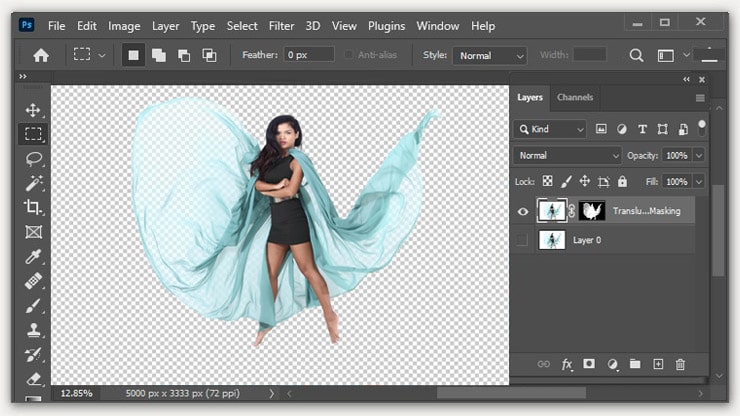Open the Kind filter dropdown
This screenshot has height=416, width=740.
pyautogui.click(x=550, y=129)
